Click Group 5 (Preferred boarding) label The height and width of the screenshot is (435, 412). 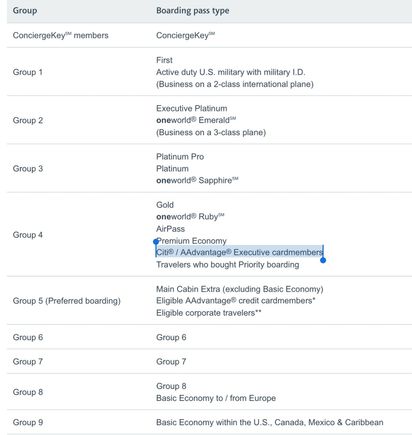point(67,301)
